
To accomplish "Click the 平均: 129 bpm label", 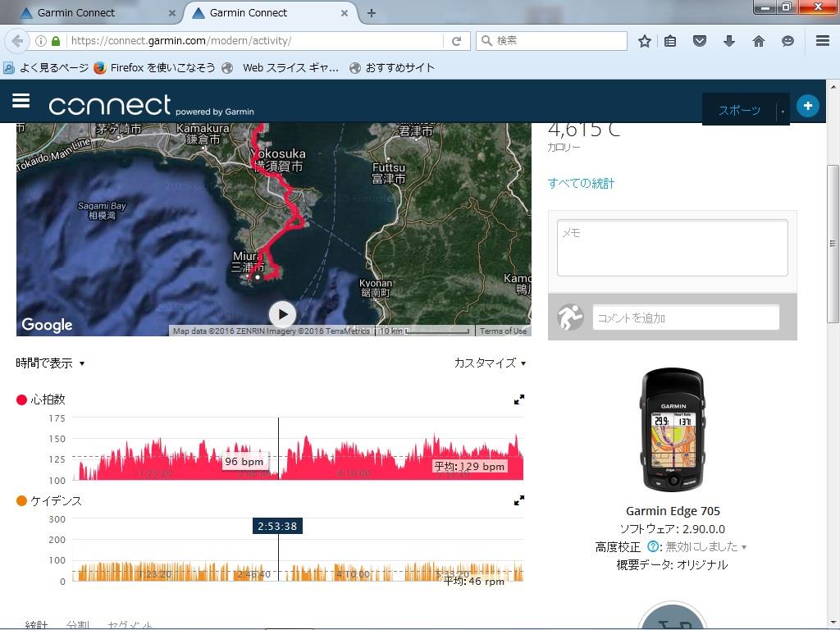I will coord(469,466).
